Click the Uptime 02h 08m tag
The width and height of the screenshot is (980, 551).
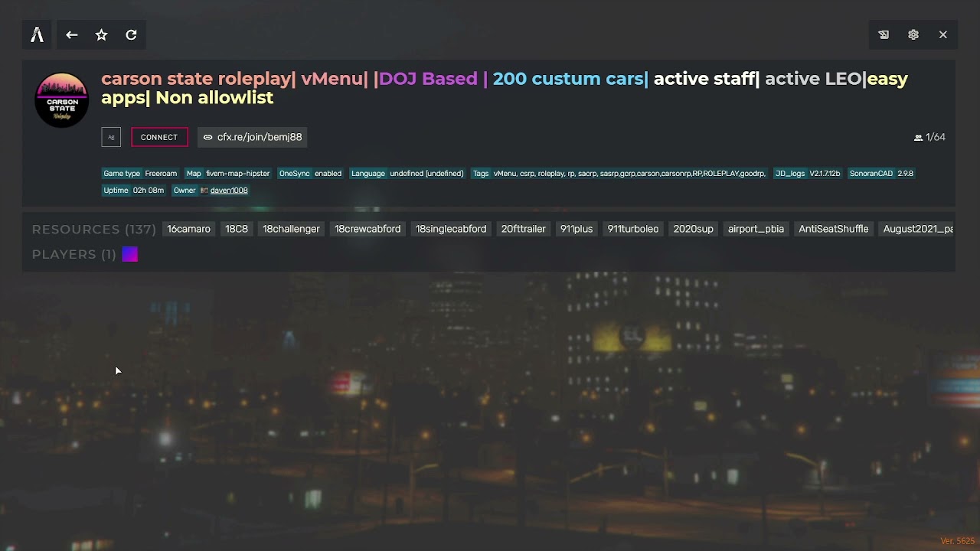pos(134,191)
